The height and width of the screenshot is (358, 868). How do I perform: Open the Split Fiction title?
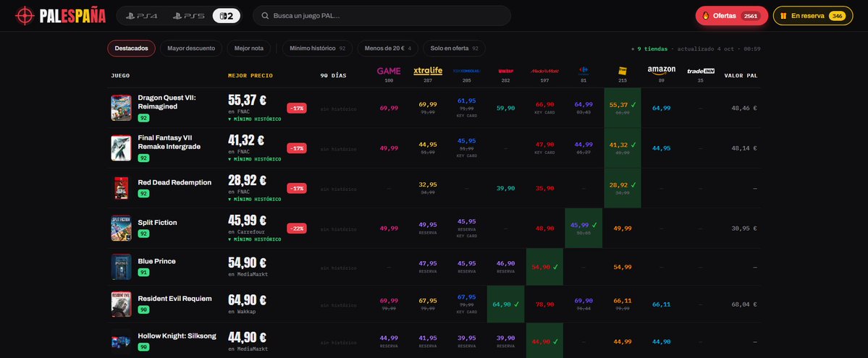coord(157,223)
